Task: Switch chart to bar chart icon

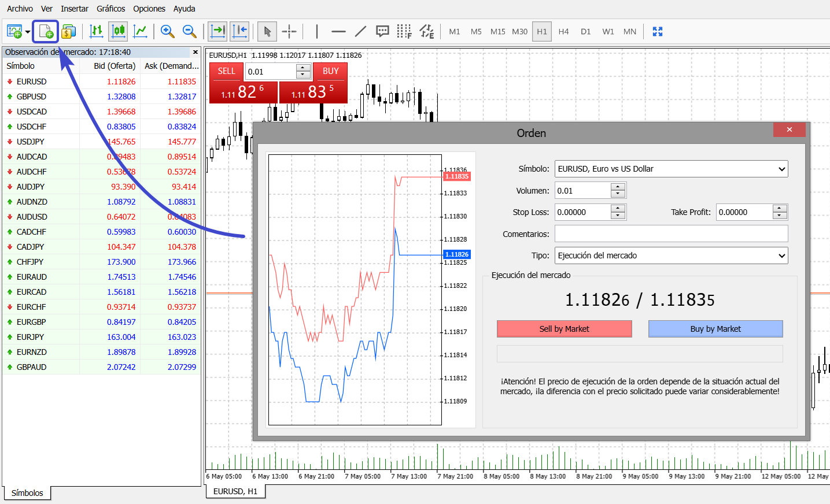Action: point(97,31)
